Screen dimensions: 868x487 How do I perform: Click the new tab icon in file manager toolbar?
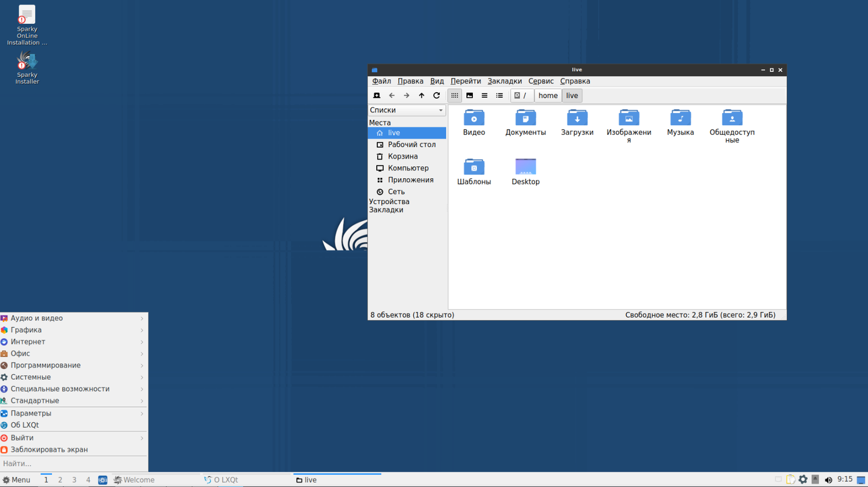point(377,96)
